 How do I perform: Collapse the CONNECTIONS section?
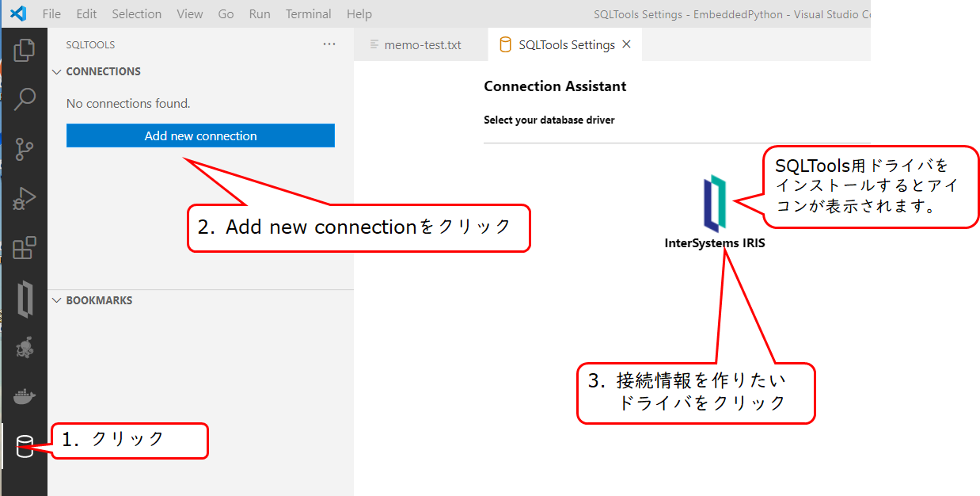56,71
